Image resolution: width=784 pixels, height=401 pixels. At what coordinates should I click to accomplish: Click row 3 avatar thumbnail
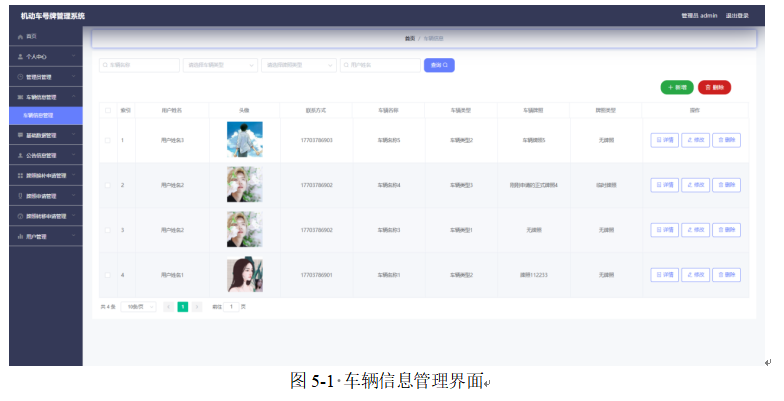(x=244, y=230)
